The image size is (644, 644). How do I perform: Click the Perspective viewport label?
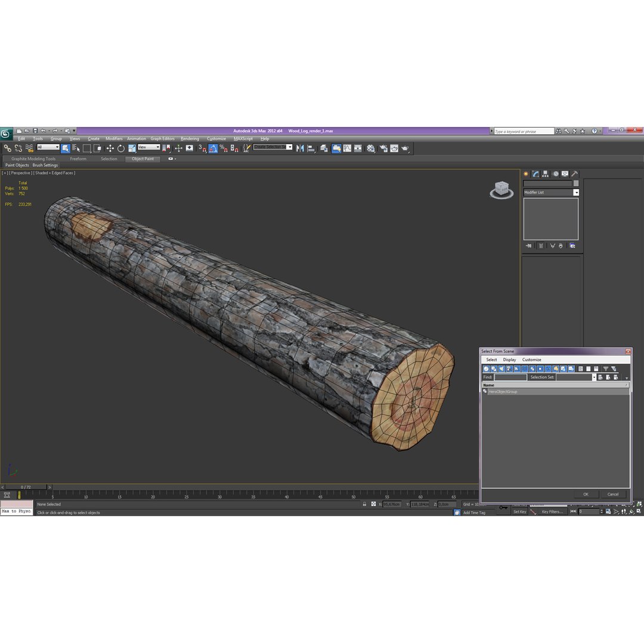20,173
